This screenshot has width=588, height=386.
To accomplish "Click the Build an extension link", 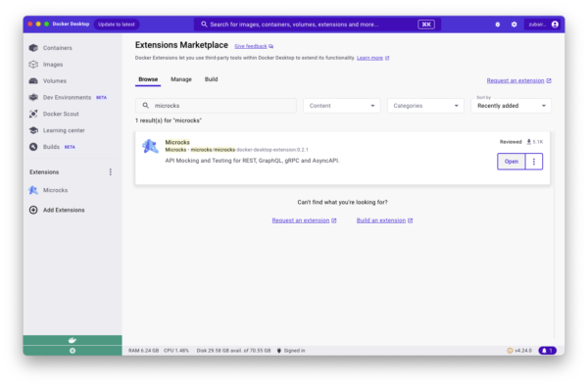I will coord(384,220).
